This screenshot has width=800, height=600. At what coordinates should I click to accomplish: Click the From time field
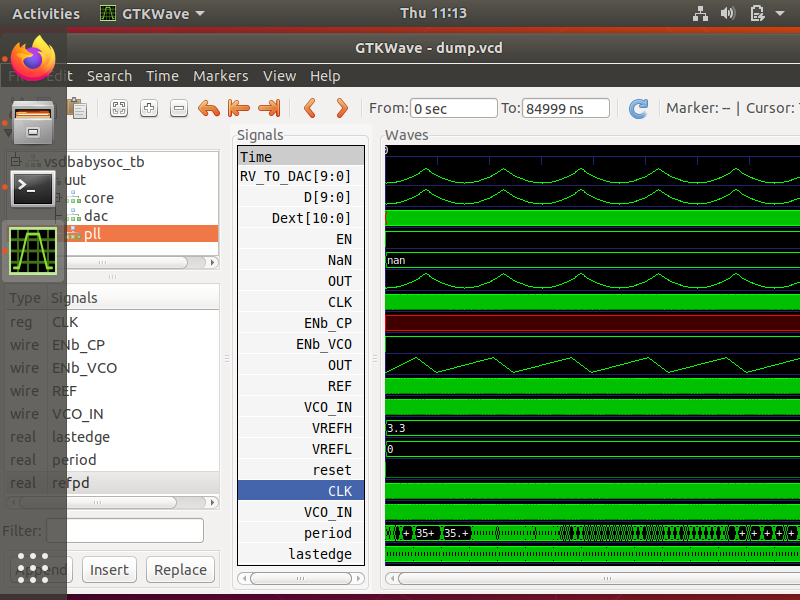[454, 108]
